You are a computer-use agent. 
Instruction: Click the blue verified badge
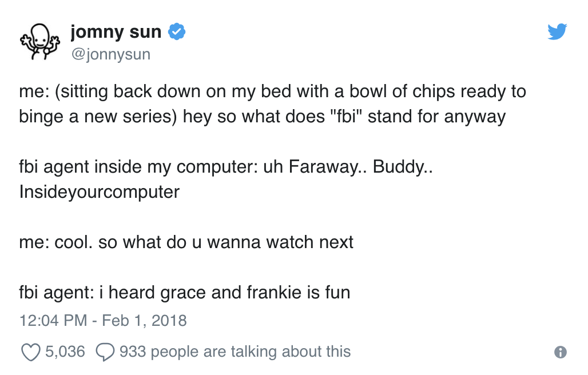click(176, 33)
